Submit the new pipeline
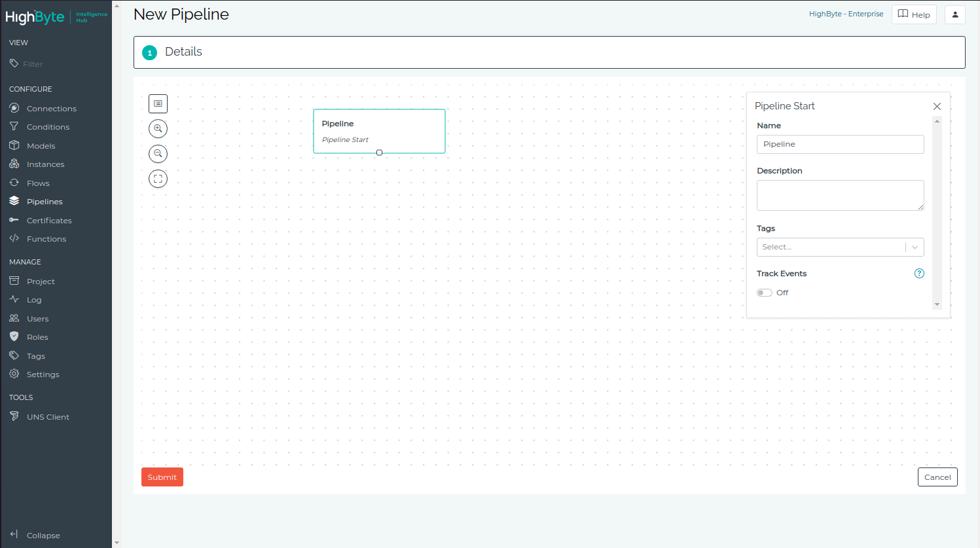 tap(162, 477)
